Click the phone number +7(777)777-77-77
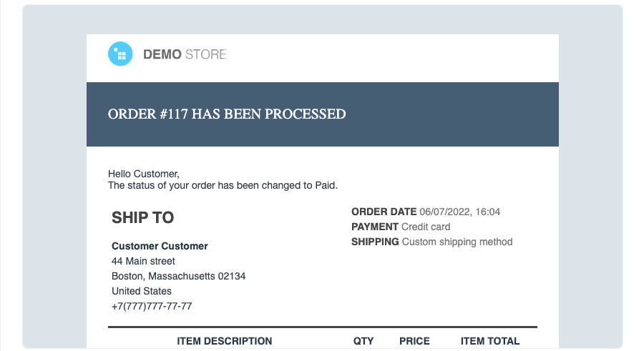The image size is (644, 351). (152, 306)
